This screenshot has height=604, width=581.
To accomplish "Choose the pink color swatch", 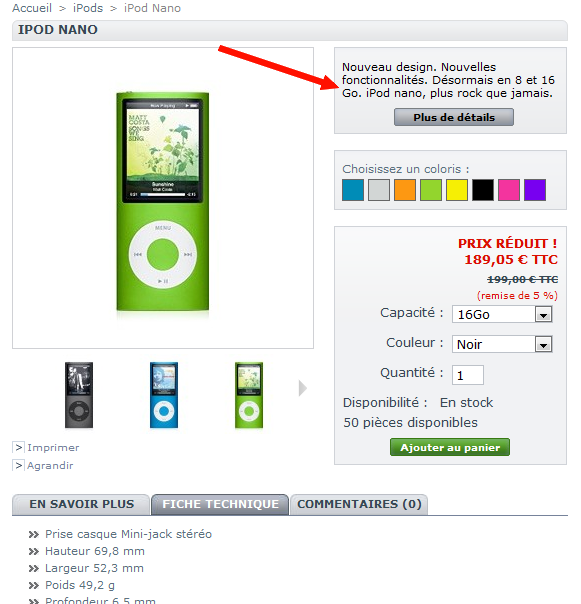I will click(509, 190).
